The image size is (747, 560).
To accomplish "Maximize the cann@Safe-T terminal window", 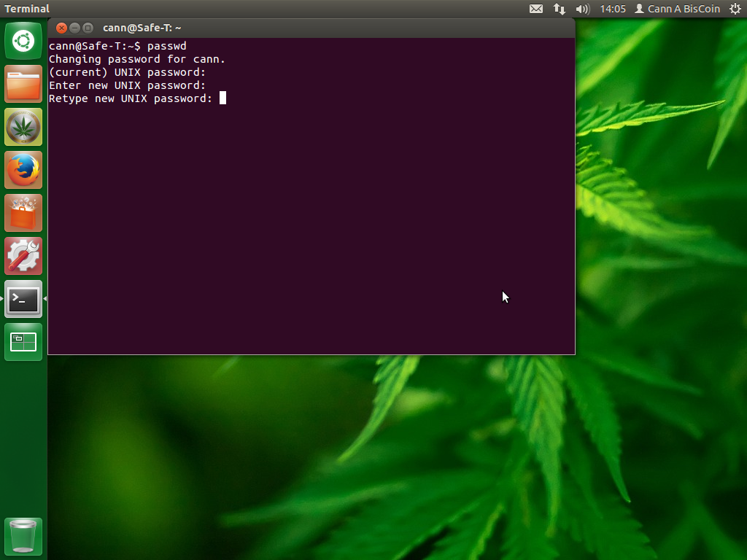I will [88, 28].
